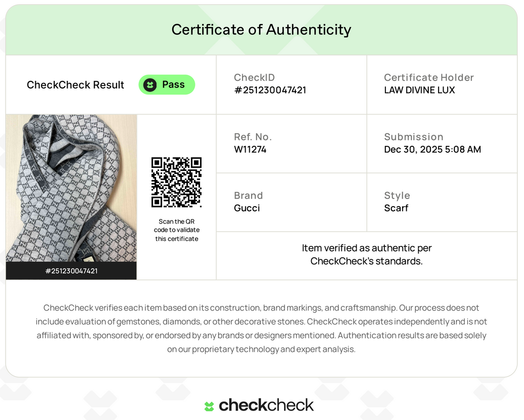Click the Certificate of Authenticity heading
Image resolution: width=524 pixels, height=420 pixels.
(261, 30)
